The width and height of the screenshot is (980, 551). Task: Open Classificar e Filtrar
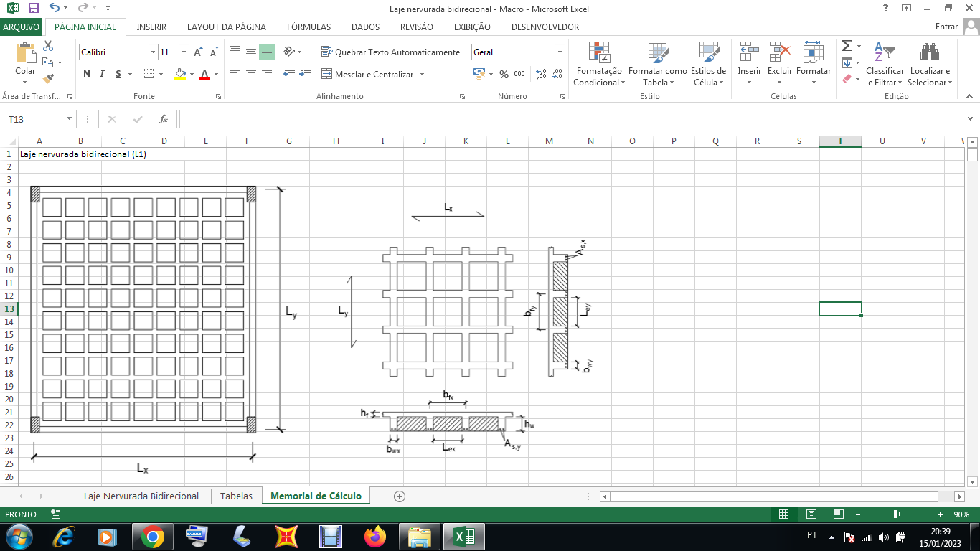point(885,64)
